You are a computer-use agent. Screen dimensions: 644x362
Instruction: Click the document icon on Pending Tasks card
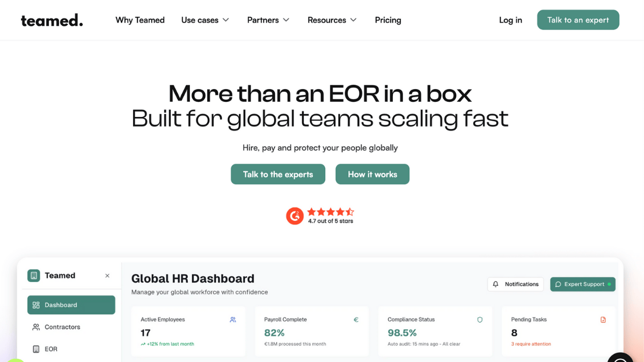tap(603, 319)
